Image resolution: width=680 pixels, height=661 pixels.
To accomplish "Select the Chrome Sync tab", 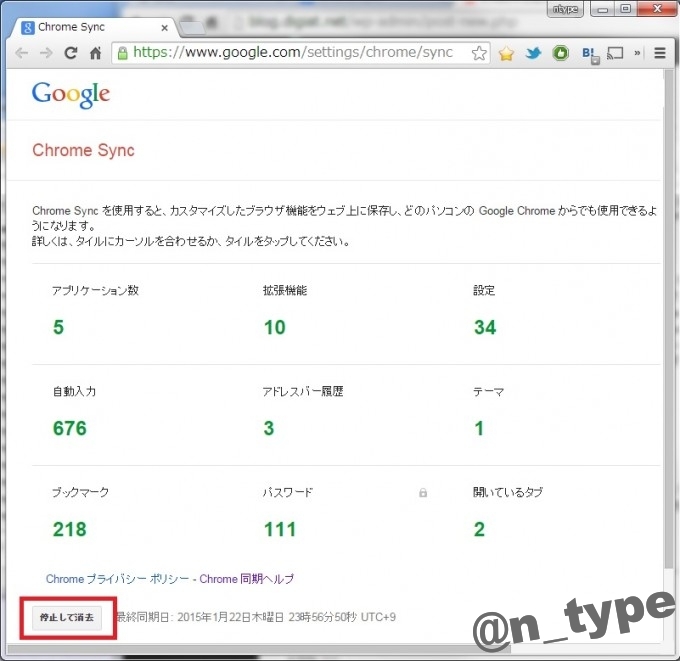I will coord(94,27).
